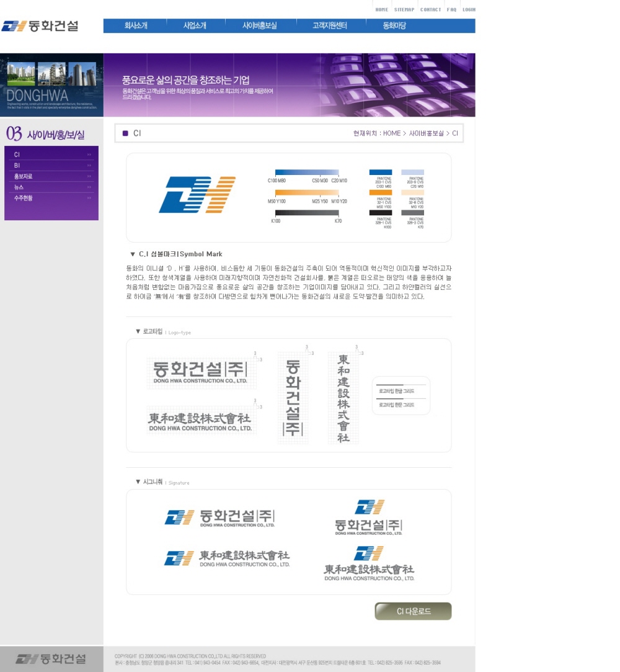The height and width of the screenshot is (672, 620).
Task: Click the horizontal Korean signature logo
Action: pyautogui.click(x=219, y=517)
